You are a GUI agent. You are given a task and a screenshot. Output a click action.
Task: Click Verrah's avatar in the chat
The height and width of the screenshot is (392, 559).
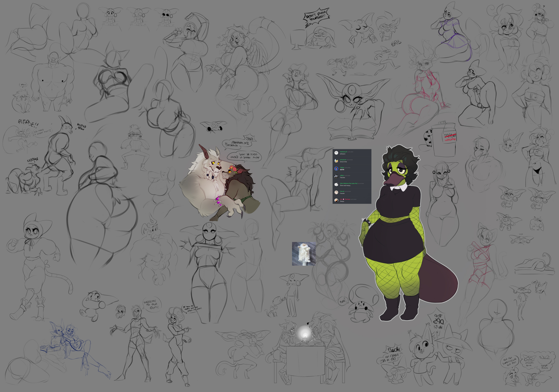coord(337,192)
